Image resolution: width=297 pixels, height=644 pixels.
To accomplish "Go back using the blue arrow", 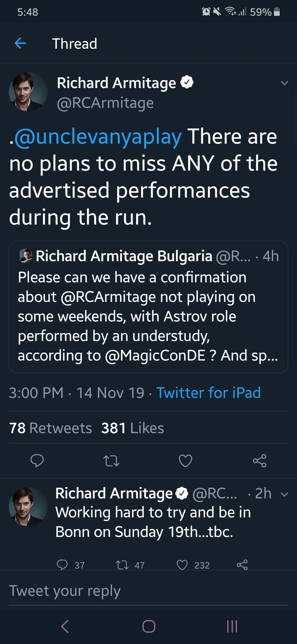I will click(20, 43).
